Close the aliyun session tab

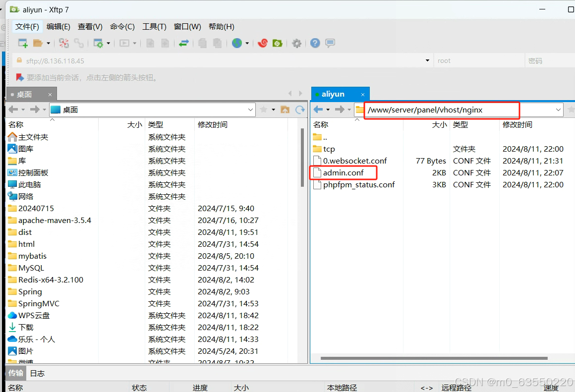pyautogui.click(x=363, y=94)
